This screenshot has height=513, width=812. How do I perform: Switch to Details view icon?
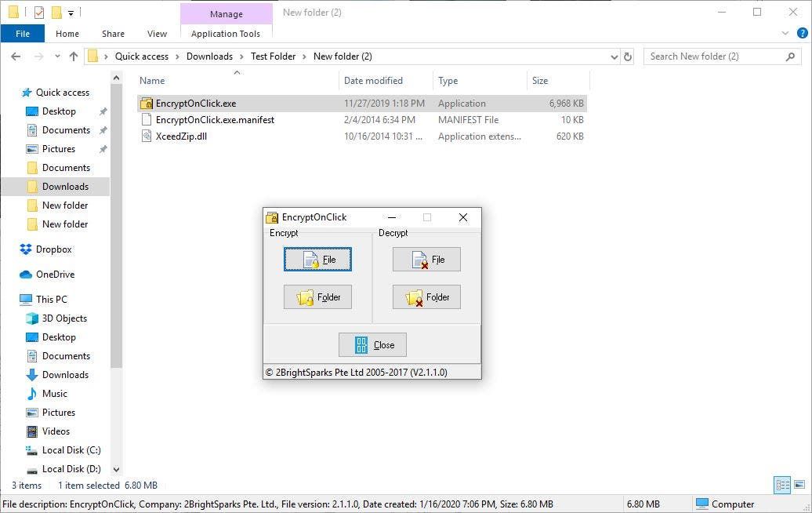point(782,485)
